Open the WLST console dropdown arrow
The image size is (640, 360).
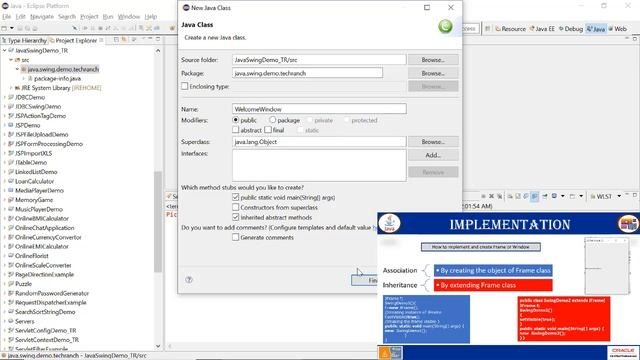pos(619,196)
